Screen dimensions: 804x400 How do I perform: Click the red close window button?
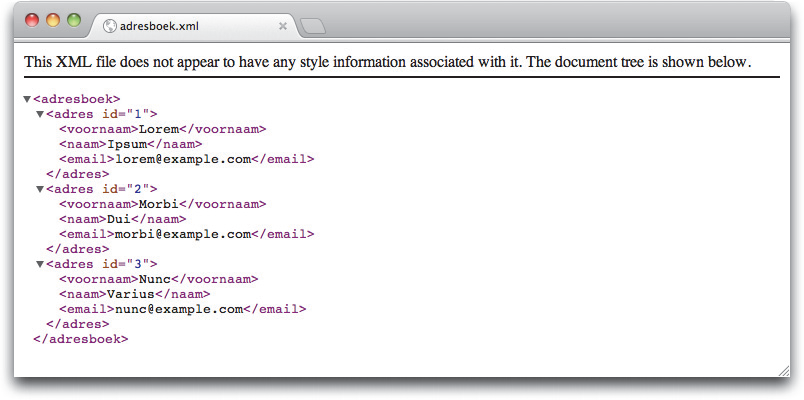(31, 20)
